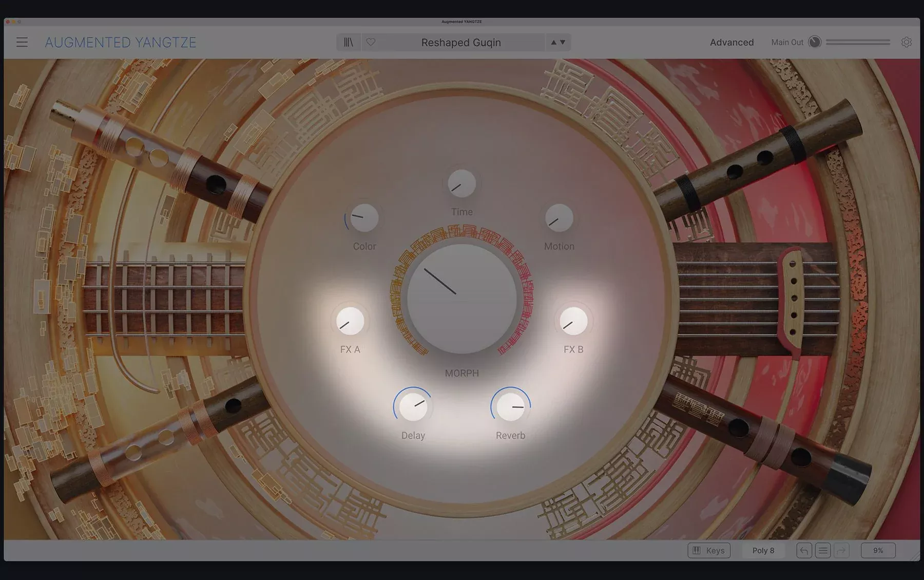Open the edit history list icon
The height and width of the screenshot is (580, 924).
[x=823, y=551]
